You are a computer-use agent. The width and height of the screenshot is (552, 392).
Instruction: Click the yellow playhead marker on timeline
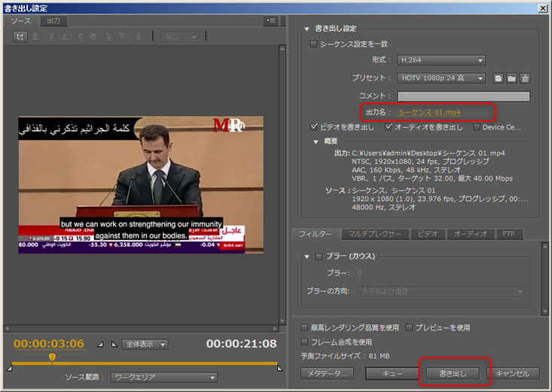52,357
